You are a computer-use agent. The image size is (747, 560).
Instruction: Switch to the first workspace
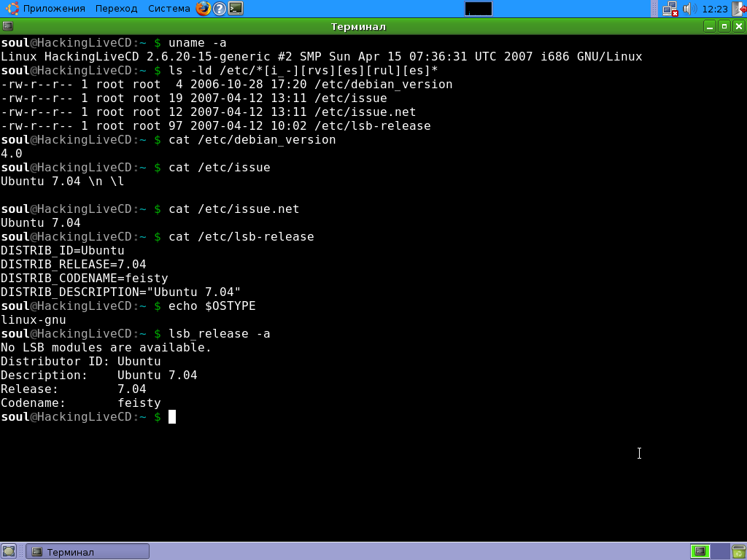click(x=700, y=551)
